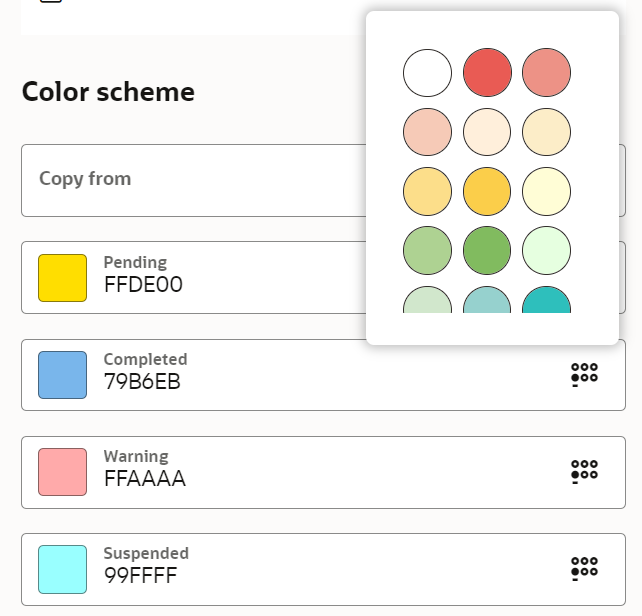642x616 pixels.
Task: Choose the teal circle in bottom row
Action: point(547,300)
